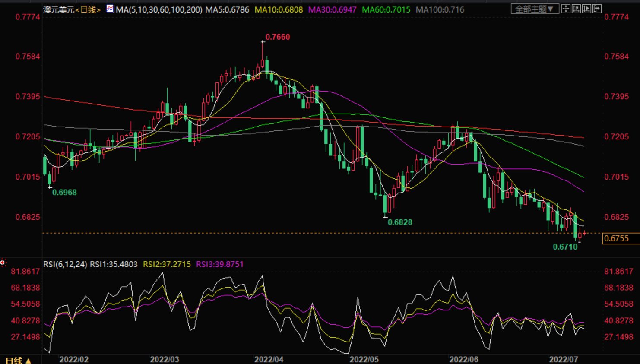Click the left RSI axis 68.1838 label
This screenshot has height=364, width=640.
pos(25,288)
